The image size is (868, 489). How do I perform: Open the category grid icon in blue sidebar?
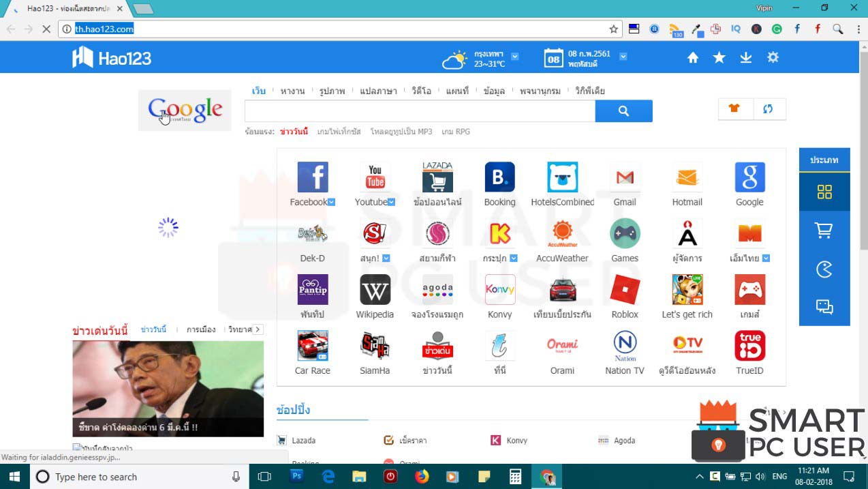(824, 192)
